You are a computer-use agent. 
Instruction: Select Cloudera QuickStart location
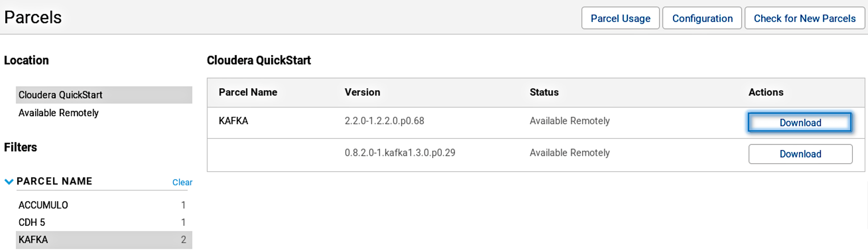coord(104,95)
